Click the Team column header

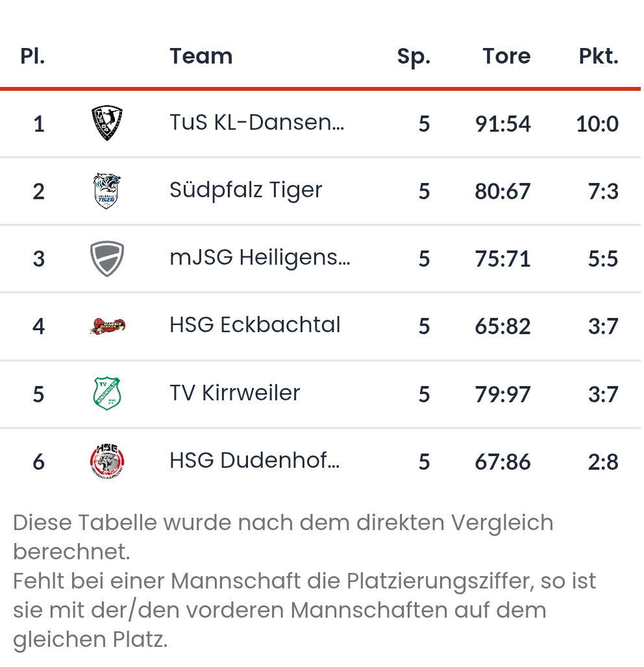click(x=201, y=56)
